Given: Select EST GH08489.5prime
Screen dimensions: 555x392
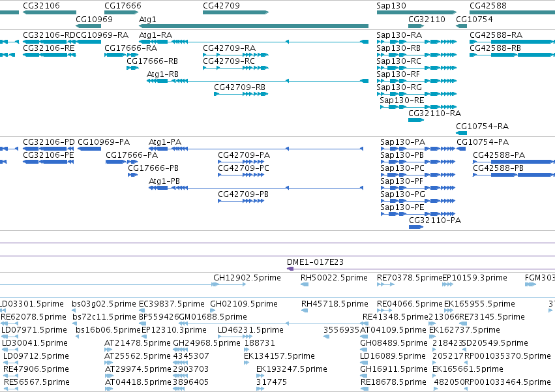Looking at the screenshot, I should [x=365, y=350].
